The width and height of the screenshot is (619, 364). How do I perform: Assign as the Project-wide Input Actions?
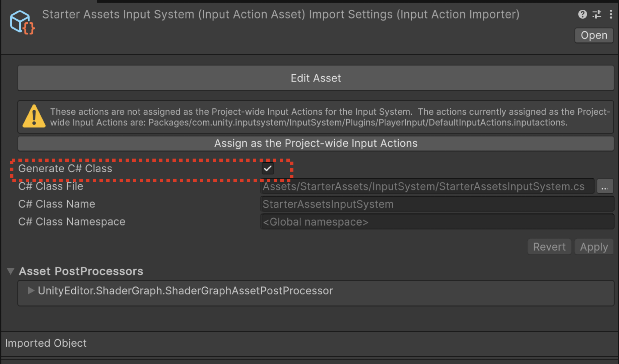[x=316, y=143]
